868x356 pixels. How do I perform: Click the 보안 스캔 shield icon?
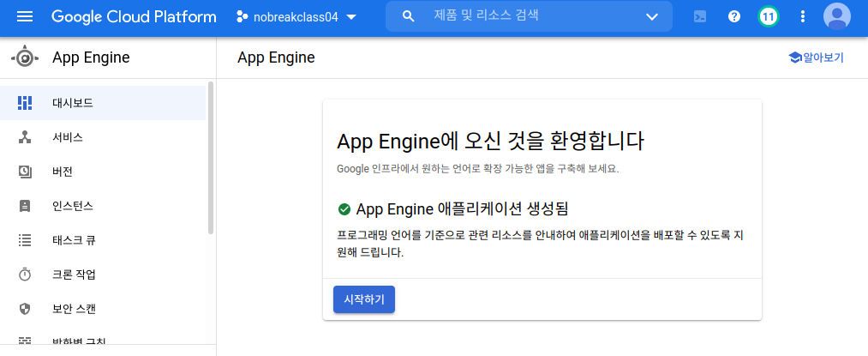point(25,309)
